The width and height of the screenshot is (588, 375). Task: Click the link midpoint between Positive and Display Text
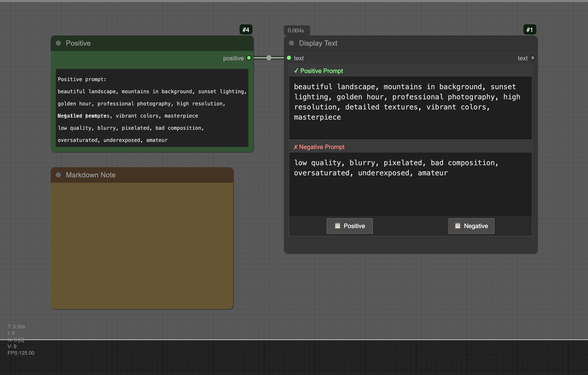(269, 58)
